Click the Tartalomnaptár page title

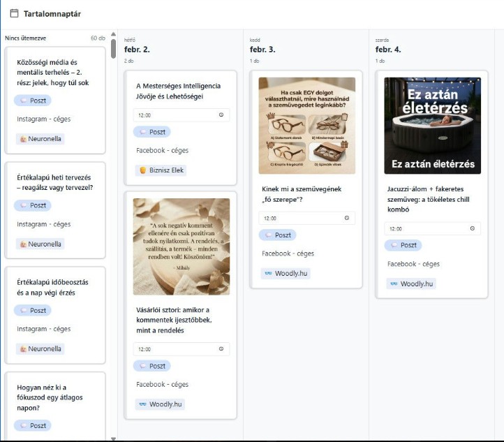click(x=52, y=14)
